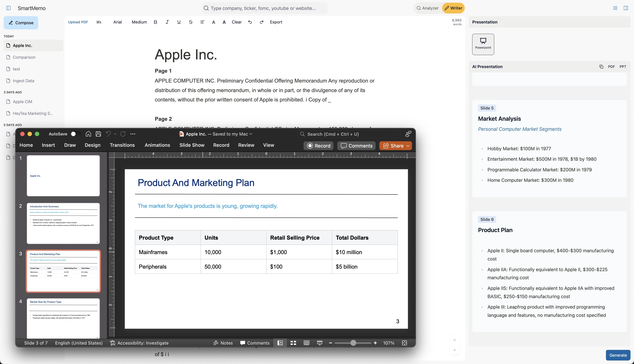Click the undo arrow in SmartMemo toolbar
634x364 pixels.
click(x=250, y=22)
